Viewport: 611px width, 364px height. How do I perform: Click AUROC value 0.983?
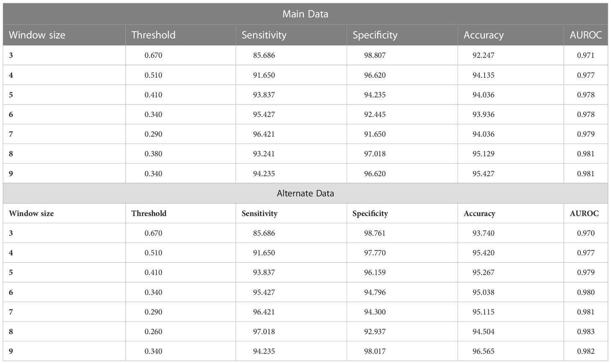[x=585, y=332]
